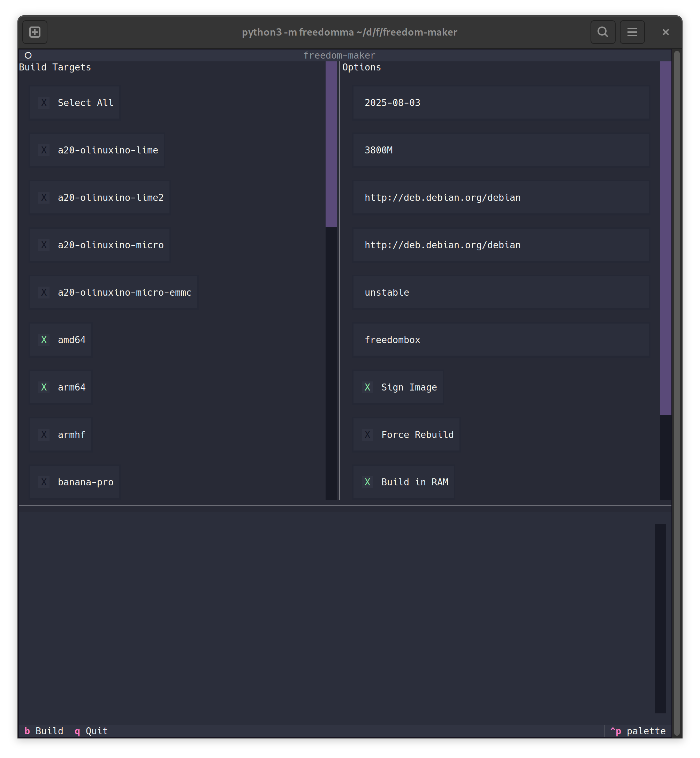Viewport: 700px width, 758px height.
Task: Enable the Force Rebuild option
Action: point(406,434)
